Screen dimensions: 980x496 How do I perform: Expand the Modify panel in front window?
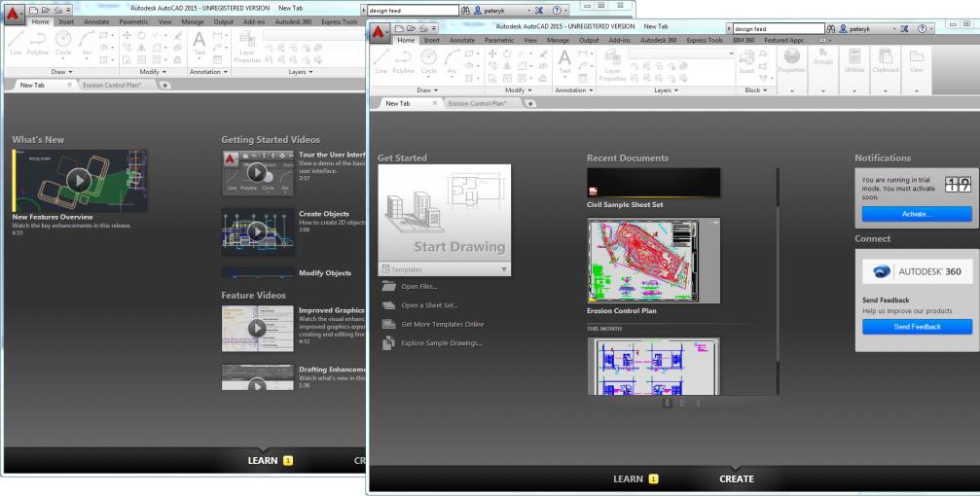pyautogui.click(x=518, y=89)
